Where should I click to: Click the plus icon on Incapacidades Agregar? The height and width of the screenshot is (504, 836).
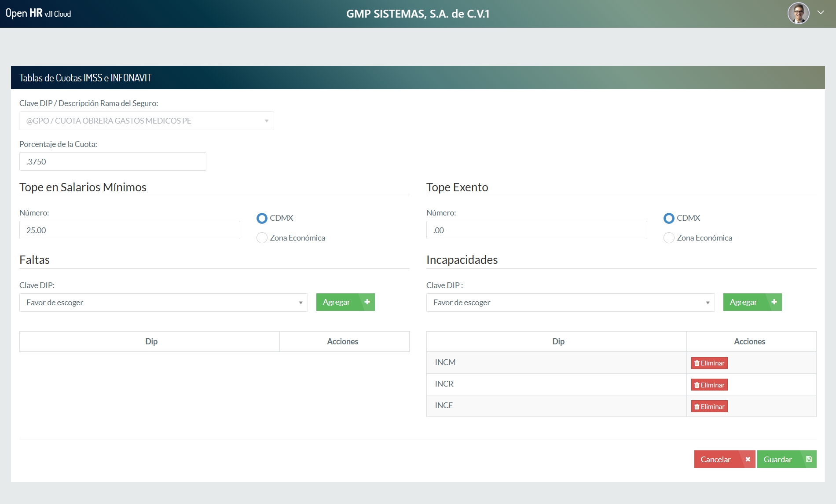[x=774, y=302]
